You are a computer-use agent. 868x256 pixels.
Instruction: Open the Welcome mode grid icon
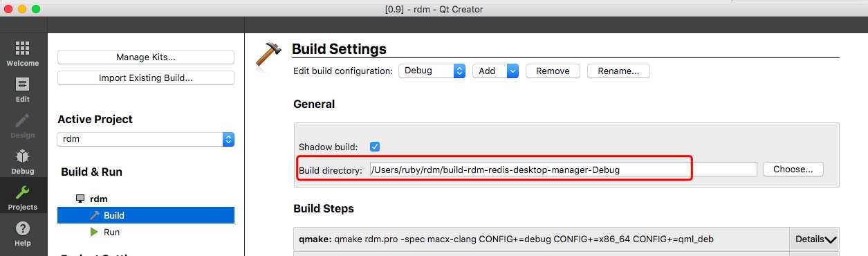click(x=23, y=48)
